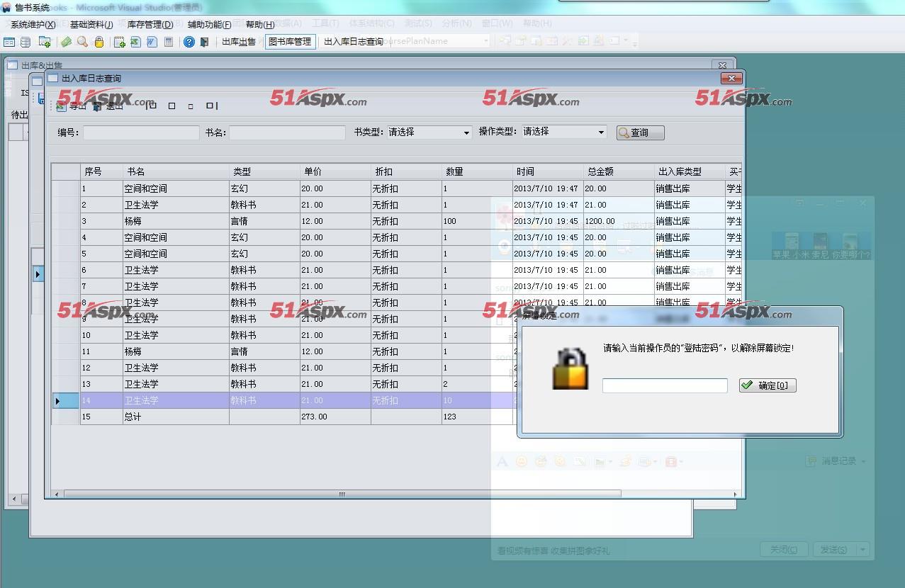Click the 确定[O] button in the lock dialog
Screen dimensions: 905x588
768,385
